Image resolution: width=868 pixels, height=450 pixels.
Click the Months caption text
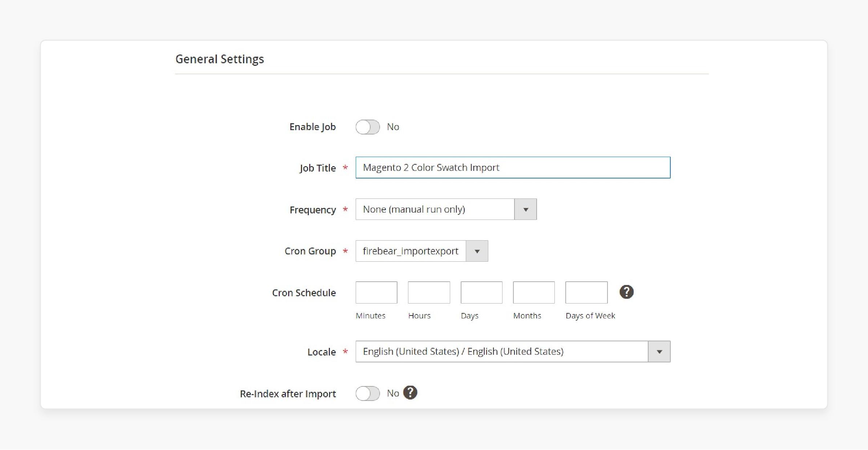click(x=527, y=316)
